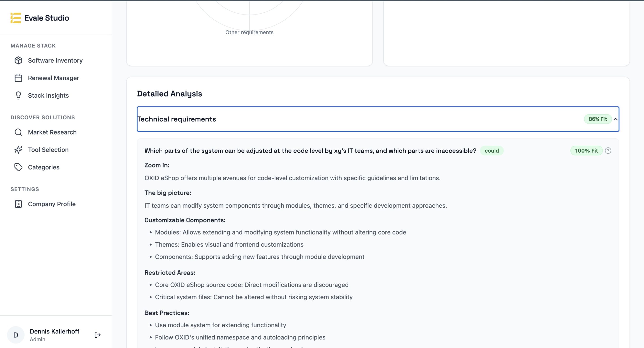Open Tool Selection
This screenshot has width=644, height=348.
[x=49, y=150]
